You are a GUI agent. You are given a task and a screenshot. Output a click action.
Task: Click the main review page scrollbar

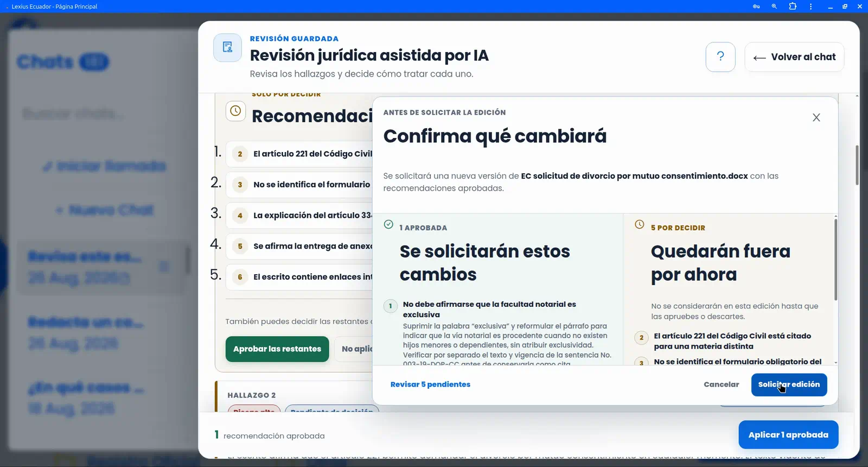(x=857, y=165)
